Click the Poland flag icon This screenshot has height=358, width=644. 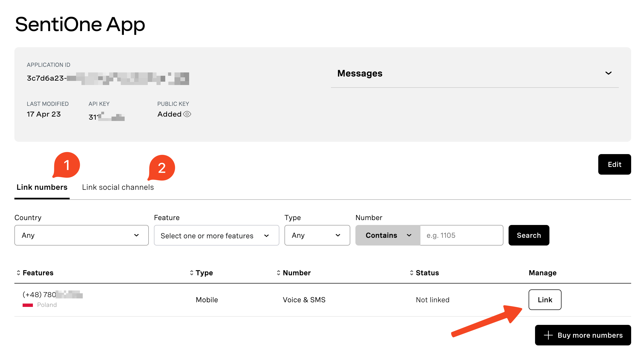tap(28, 305)
